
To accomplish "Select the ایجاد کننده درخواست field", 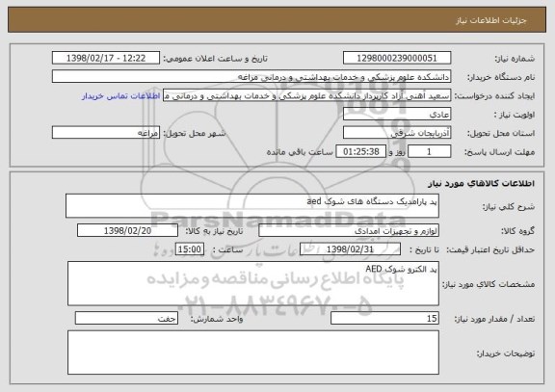I will (306, 95).
